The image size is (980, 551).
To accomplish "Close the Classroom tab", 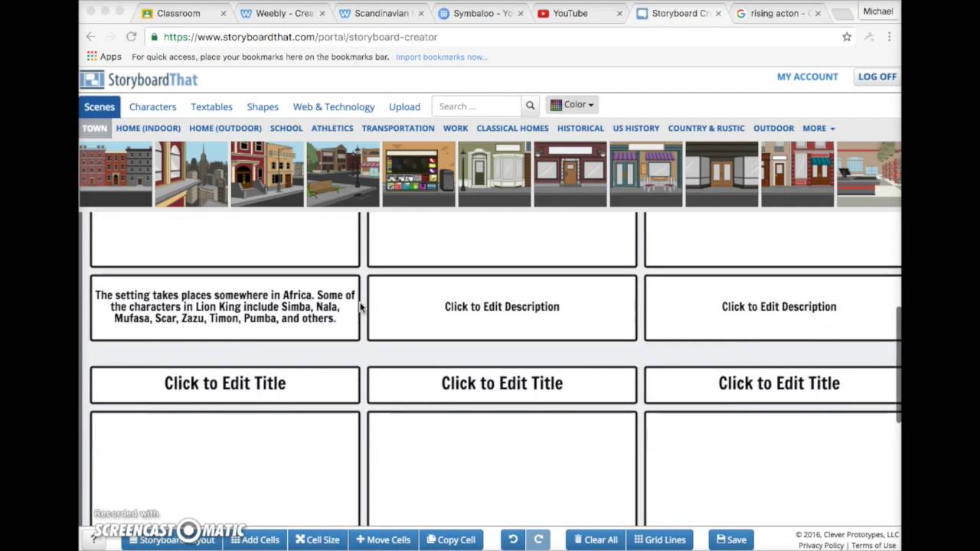I will pyautogui.click(x=224, y=14).
